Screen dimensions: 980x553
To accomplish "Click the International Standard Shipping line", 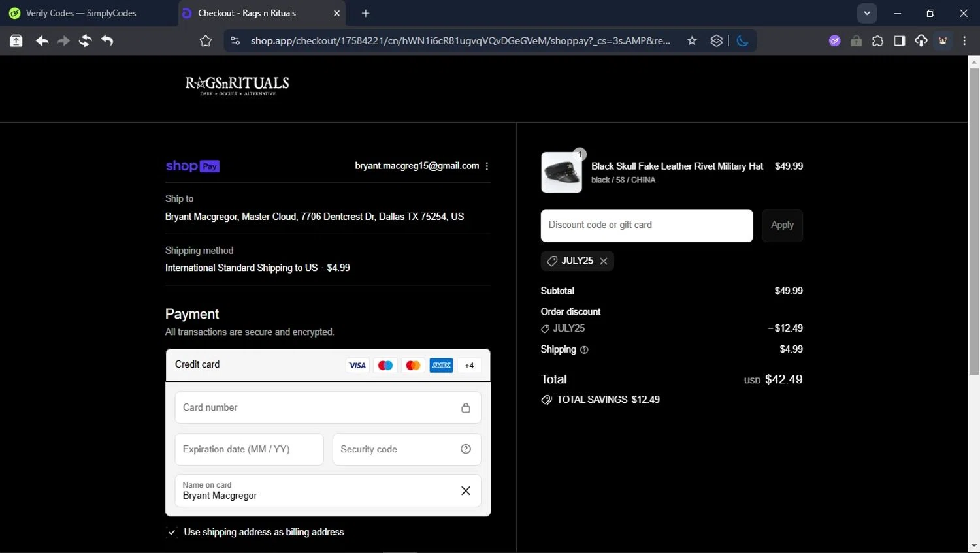I will [257, 268].
